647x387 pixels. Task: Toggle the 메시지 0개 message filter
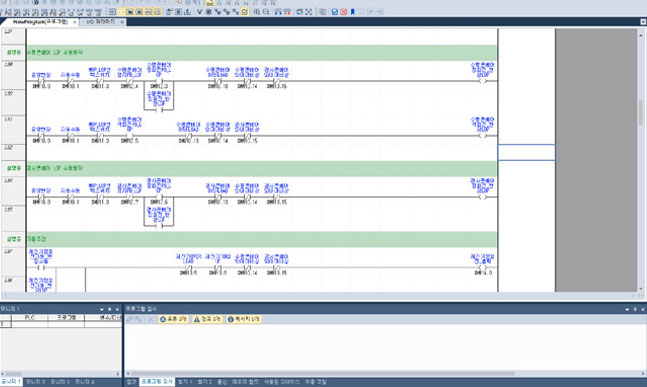pyautogui.click(x=243, y=319)
